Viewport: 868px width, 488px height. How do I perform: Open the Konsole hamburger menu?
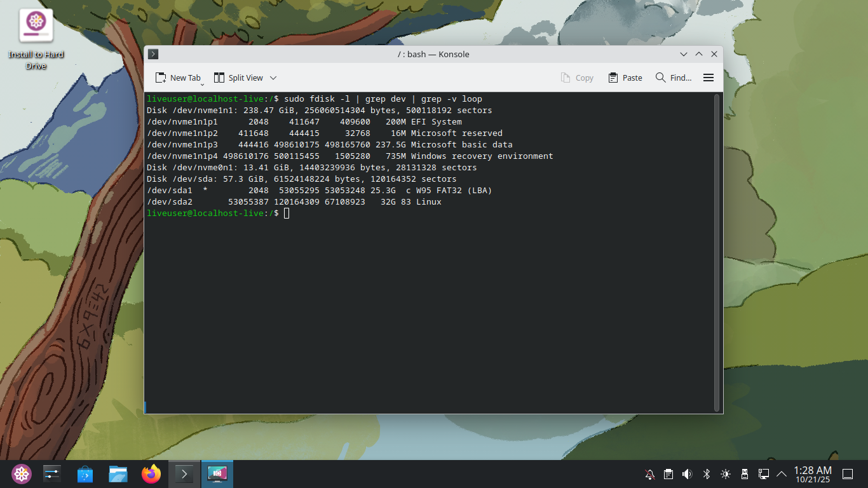tap(709, 78)
